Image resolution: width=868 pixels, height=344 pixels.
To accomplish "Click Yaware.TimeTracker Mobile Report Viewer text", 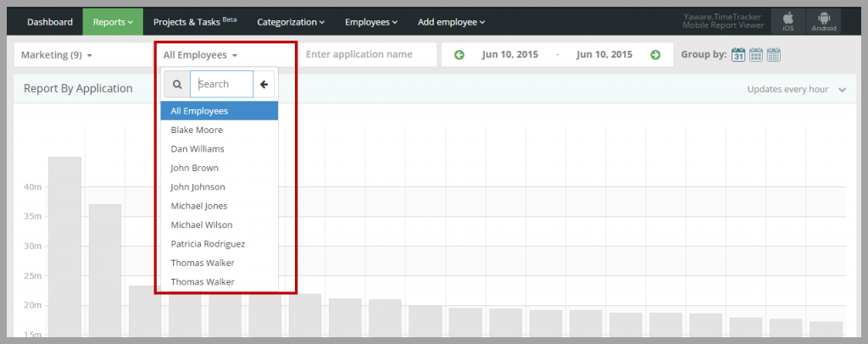I will click(723, 21).
